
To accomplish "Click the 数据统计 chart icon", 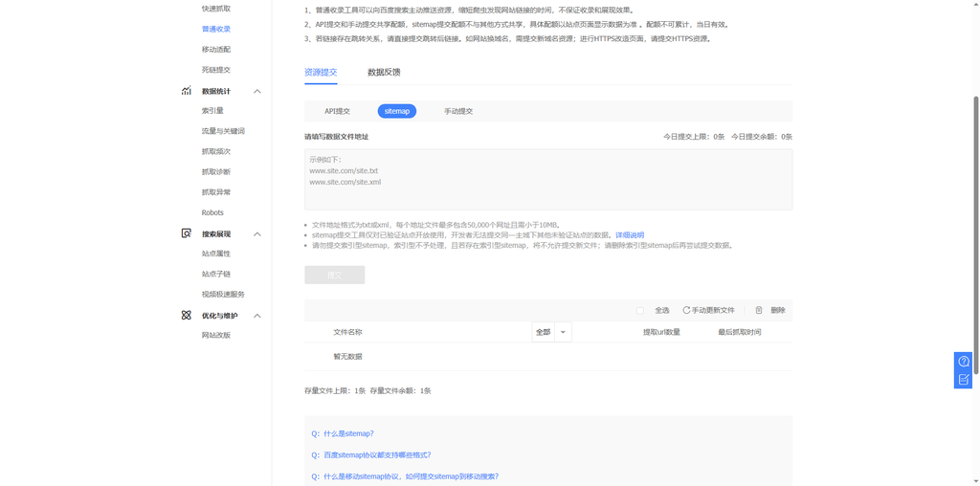I will (x=187, y=91).
